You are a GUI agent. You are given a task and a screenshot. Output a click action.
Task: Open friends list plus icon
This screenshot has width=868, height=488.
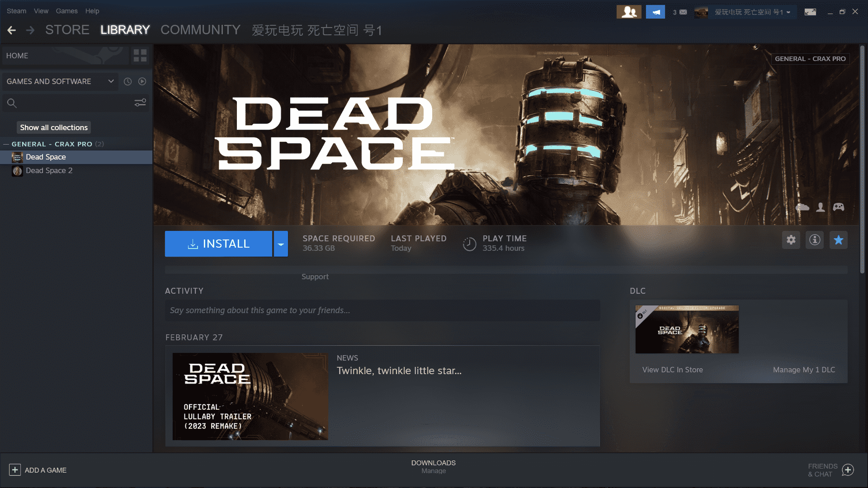coord(848,470)
